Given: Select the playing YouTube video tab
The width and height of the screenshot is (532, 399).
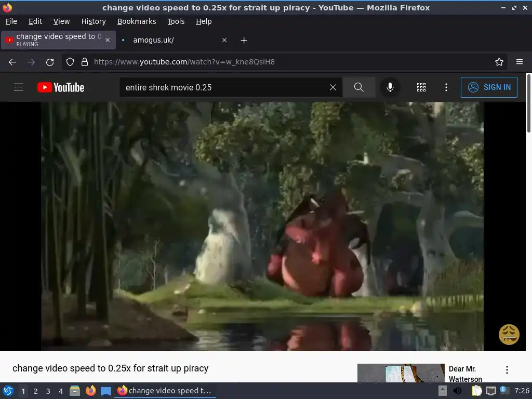Looking at the screenshot, I should (x=58, y=40).
